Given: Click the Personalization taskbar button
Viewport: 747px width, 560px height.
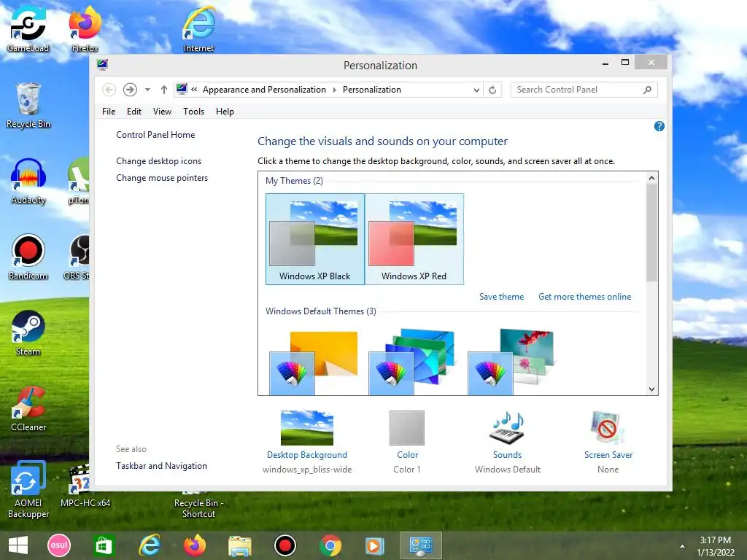Looking at the screenshot, I should 421,545.
